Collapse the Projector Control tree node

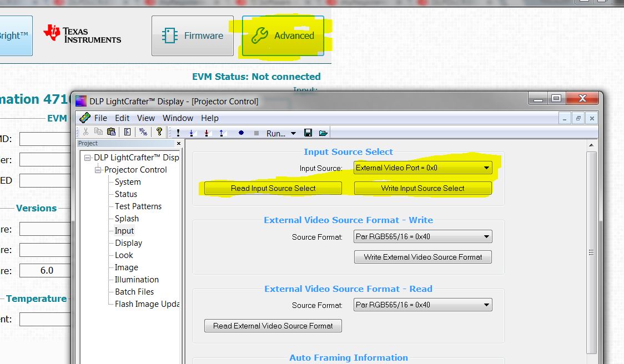pyautogui.click(x=98, y=170)
